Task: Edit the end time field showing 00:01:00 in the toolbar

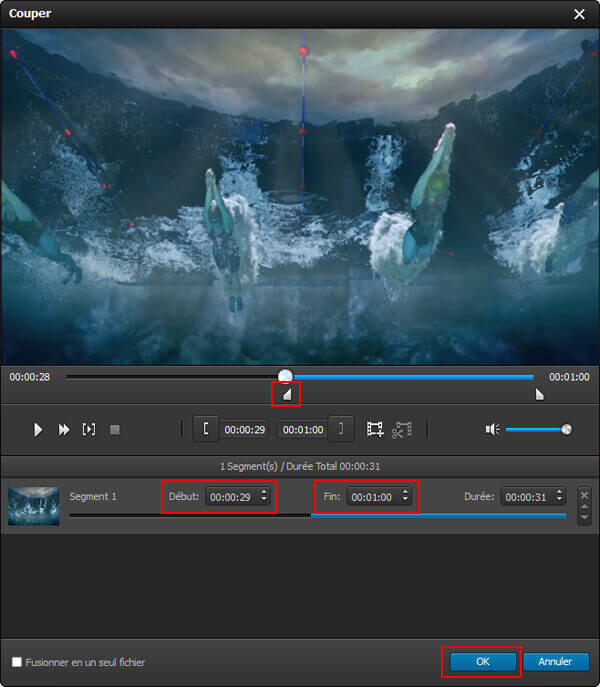Action: [x=303, y=430]
